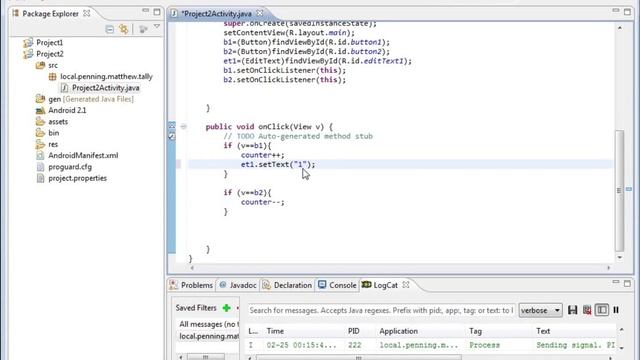Select Project2 project node
640x360 pixels.
point(50,54)
